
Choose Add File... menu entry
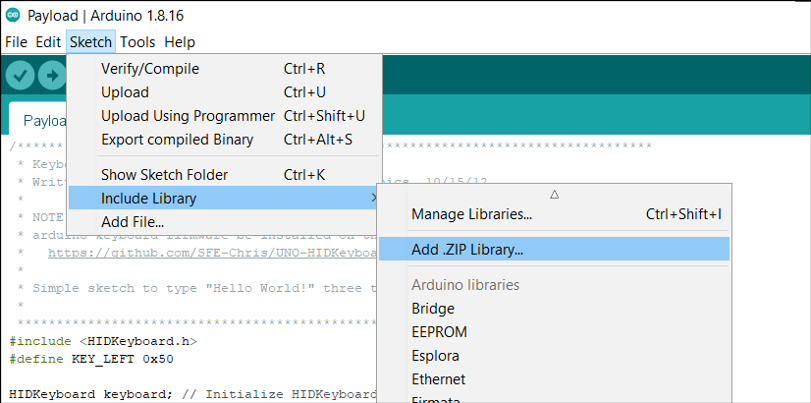(224, 222)
